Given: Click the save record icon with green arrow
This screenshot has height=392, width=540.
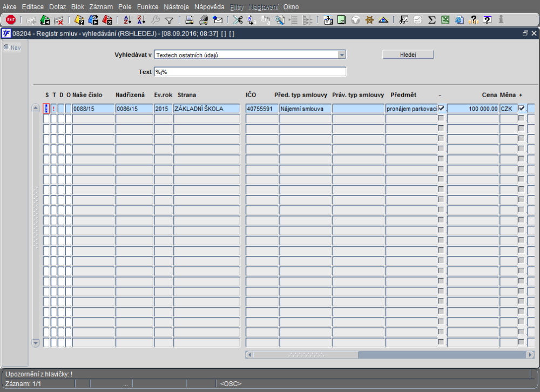Looking at the screenshot, I should [45, 20].
